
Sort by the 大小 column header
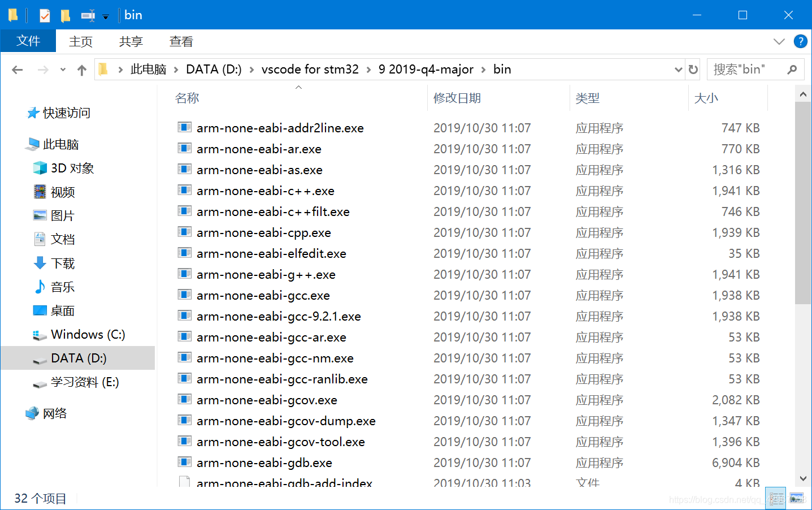(706, 98)
